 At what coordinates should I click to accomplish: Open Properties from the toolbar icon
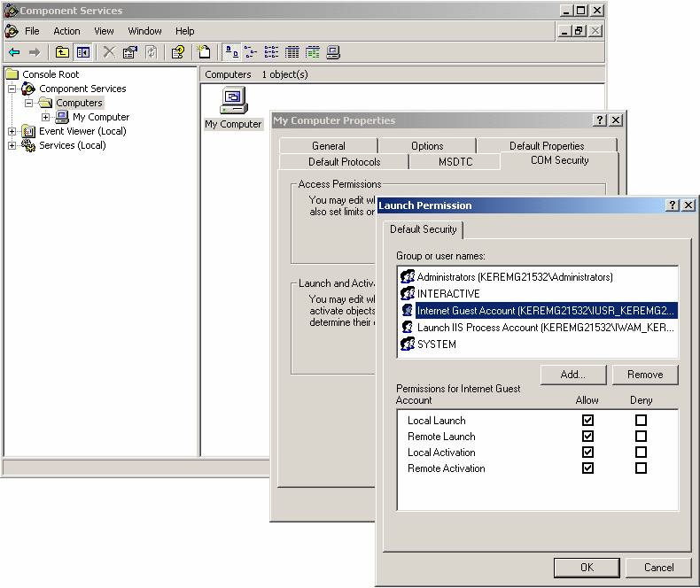(x=130, y=52)
